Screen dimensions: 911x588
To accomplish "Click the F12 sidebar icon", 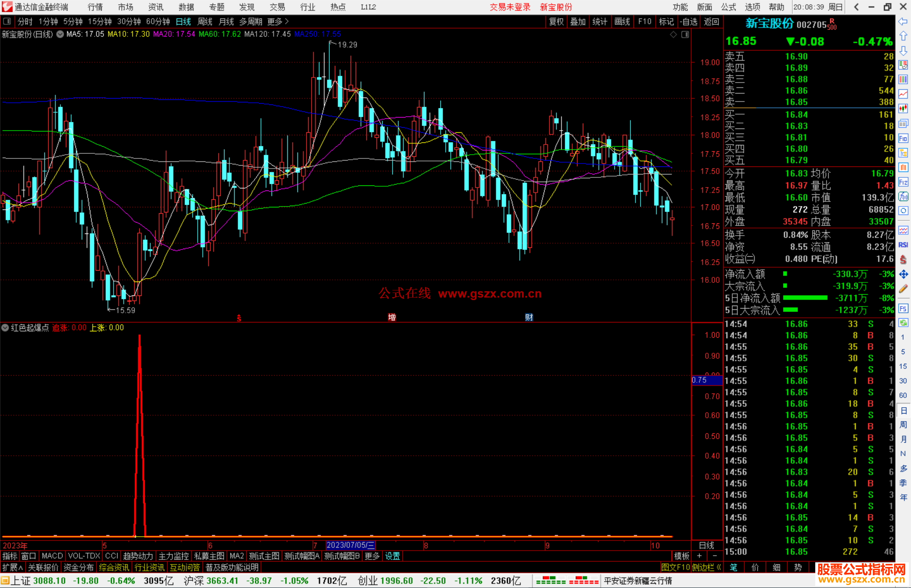I will 903,182.
